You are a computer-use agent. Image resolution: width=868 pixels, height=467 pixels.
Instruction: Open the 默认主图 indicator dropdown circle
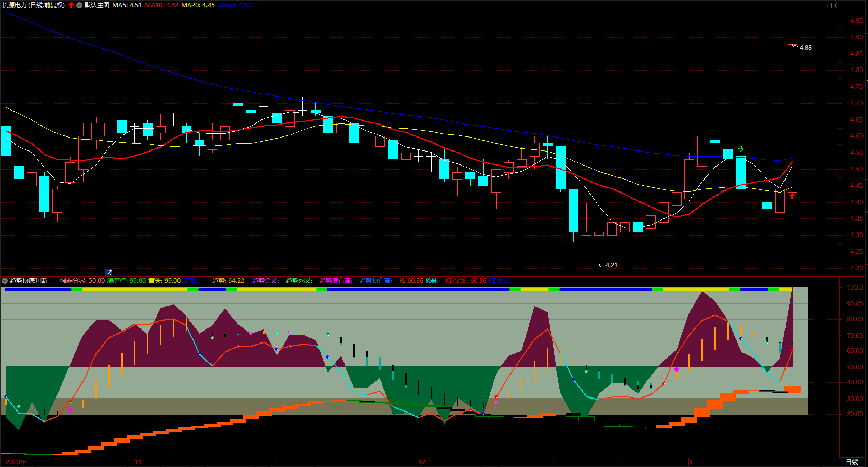pos(79,5)
